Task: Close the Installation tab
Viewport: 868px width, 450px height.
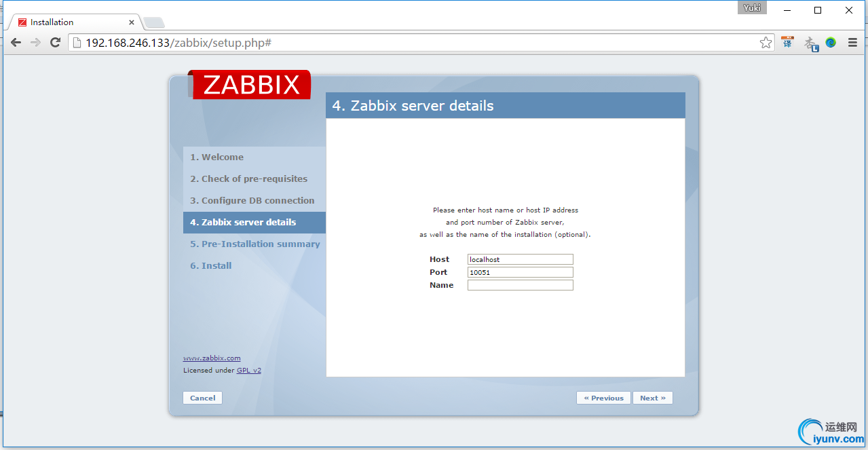Action: (x=132, y=22)
